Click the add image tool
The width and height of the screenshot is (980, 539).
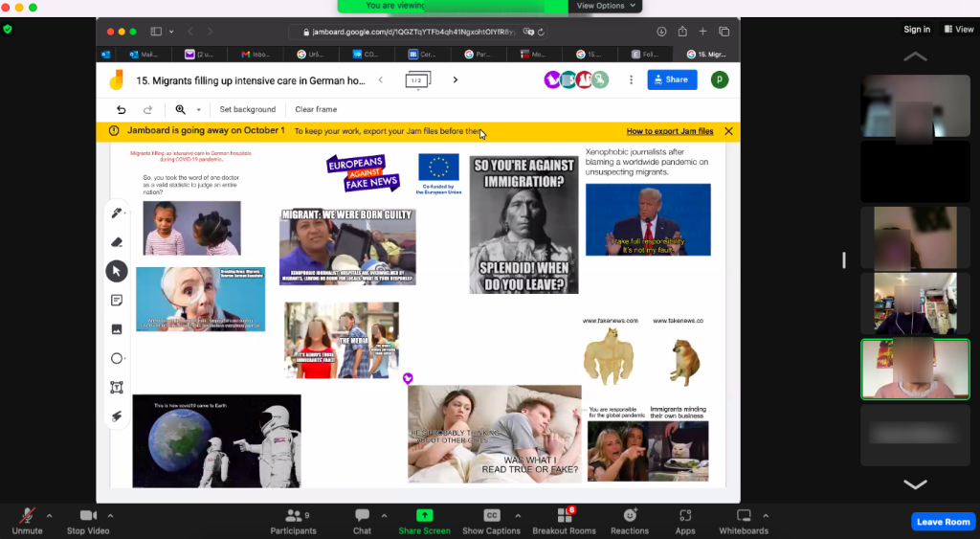point(117,329)
